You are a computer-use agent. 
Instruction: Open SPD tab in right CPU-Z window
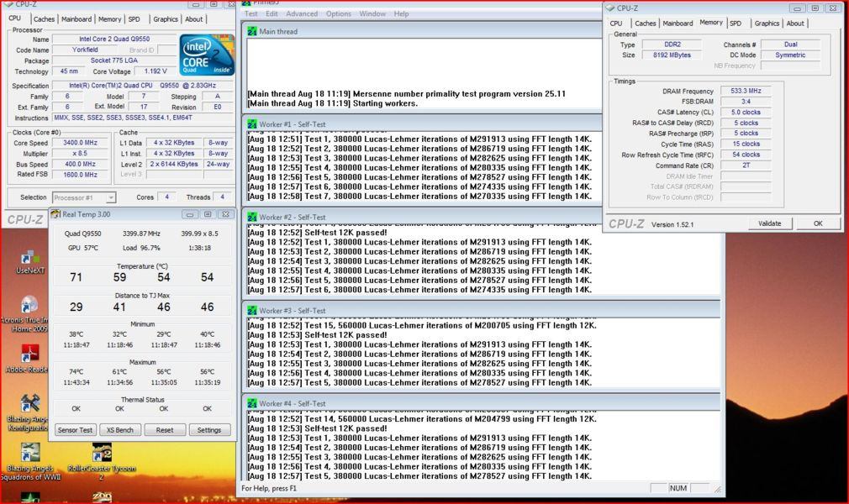click(736, 24)
